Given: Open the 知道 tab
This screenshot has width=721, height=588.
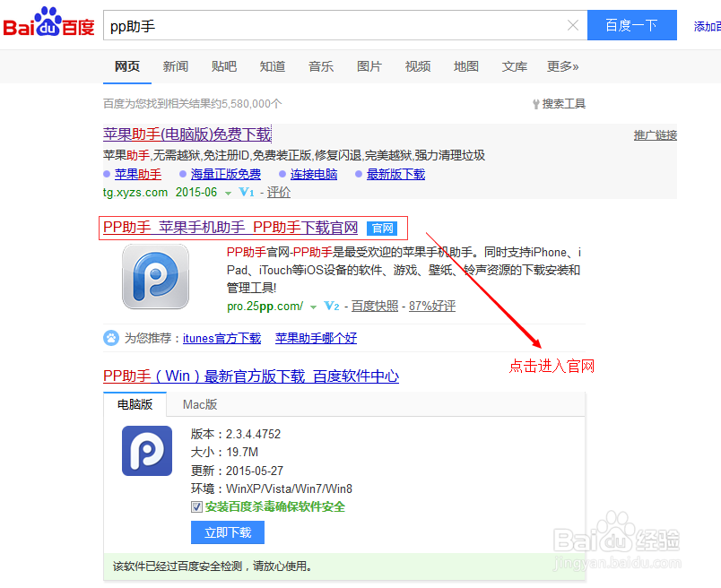Looking at the screenshot, I should coord(273,66).
